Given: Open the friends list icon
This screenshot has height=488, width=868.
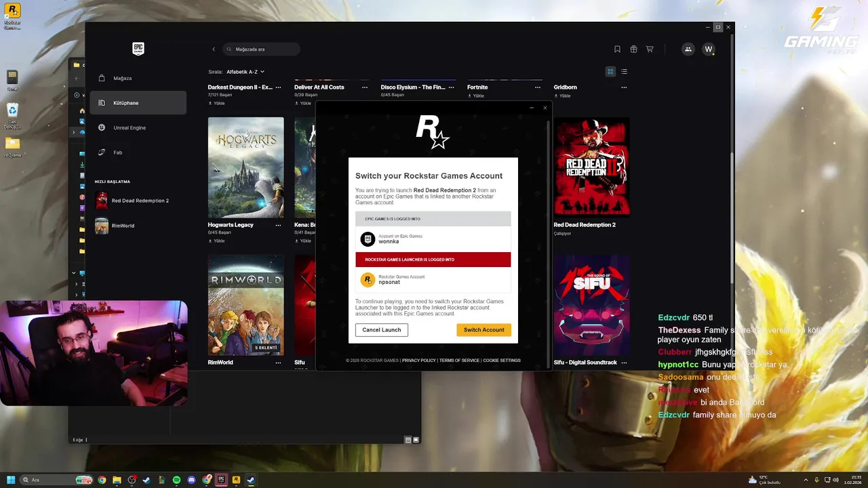Looking at the screenshot, I should click(688, 49).
